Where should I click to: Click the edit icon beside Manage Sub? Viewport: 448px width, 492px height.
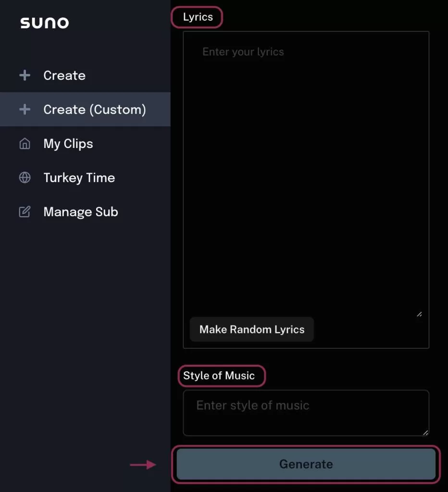(x=25, y=212)
